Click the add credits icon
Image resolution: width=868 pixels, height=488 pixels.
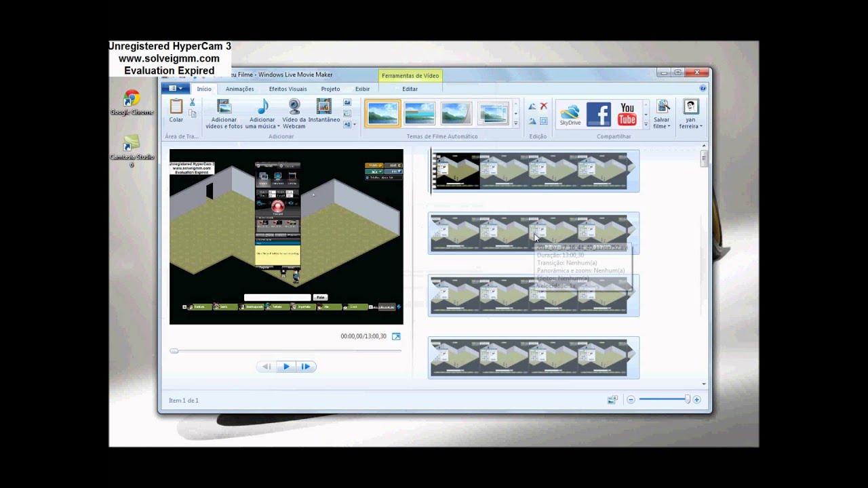[347, 124]
